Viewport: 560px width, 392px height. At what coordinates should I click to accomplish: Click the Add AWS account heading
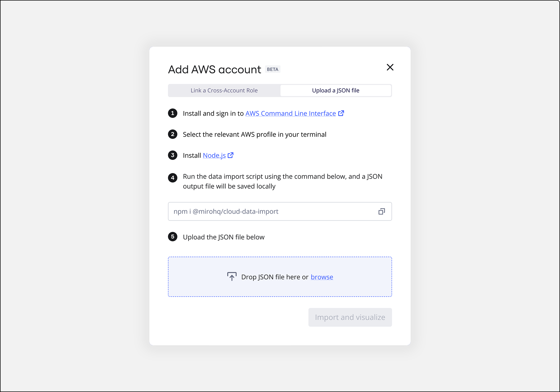(x=214, y=69)
